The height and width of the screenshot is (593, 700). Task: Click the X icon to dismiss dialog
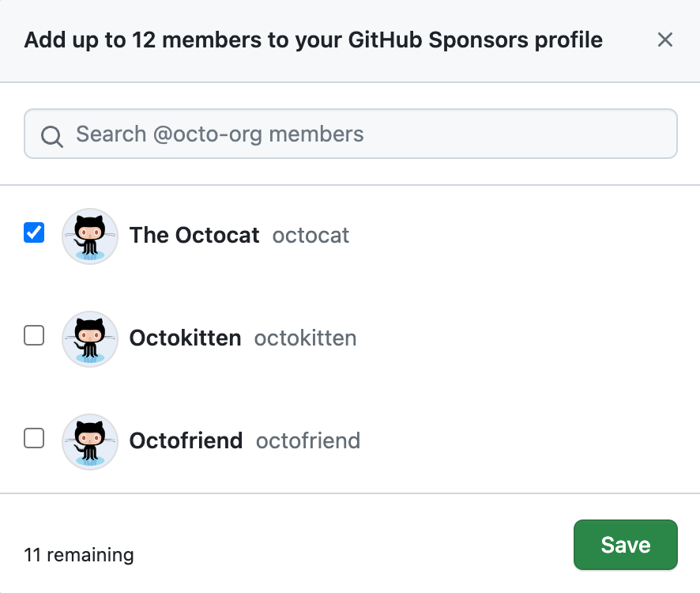tap(664, 40)
